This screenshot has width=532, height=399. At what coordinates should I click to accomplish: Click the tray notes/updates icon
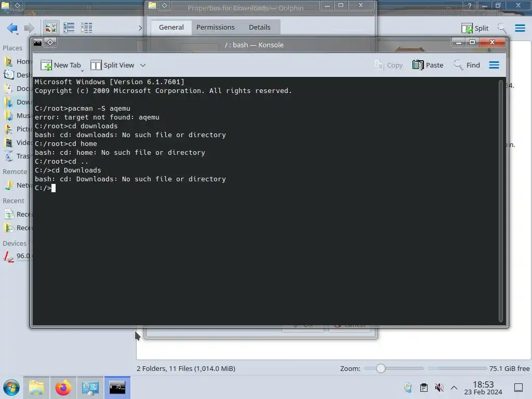click(x=408, y=388)
